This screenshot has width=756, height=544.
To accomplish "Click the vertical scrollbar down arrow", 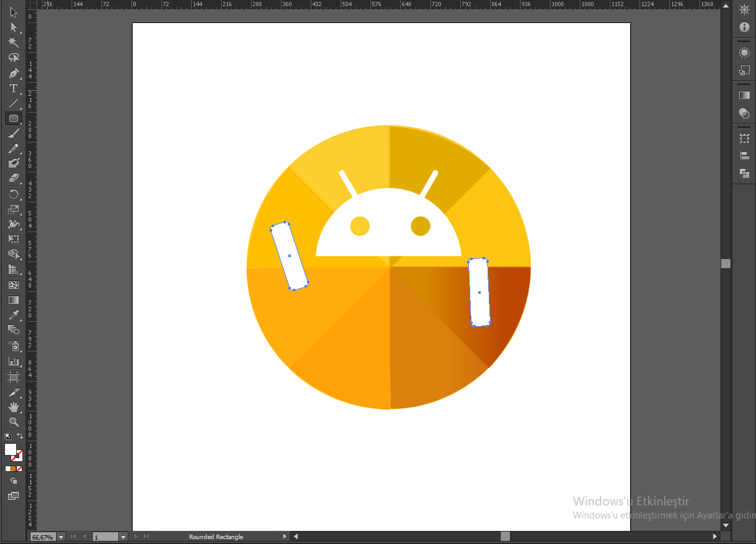I will 725,526.
